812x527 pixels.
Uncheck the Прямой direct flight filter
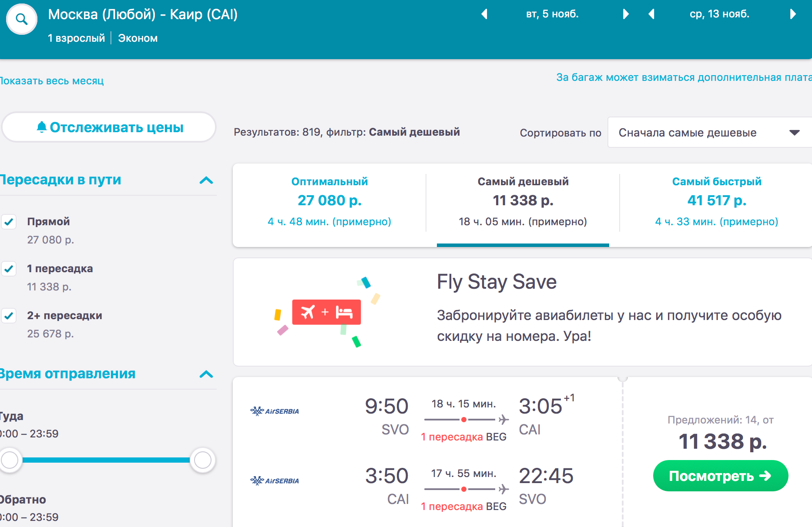9,222
